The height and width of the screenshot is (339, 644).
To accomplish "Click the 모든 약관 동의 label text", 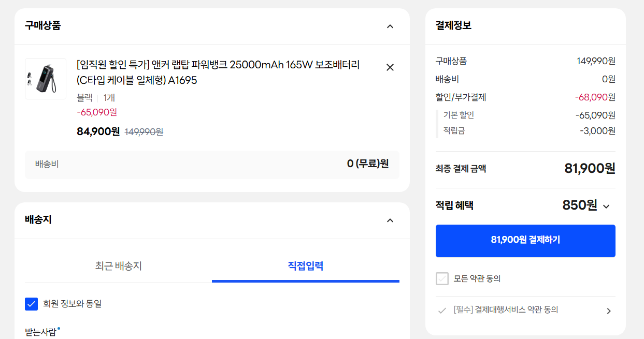I will [x=477, y=279].
